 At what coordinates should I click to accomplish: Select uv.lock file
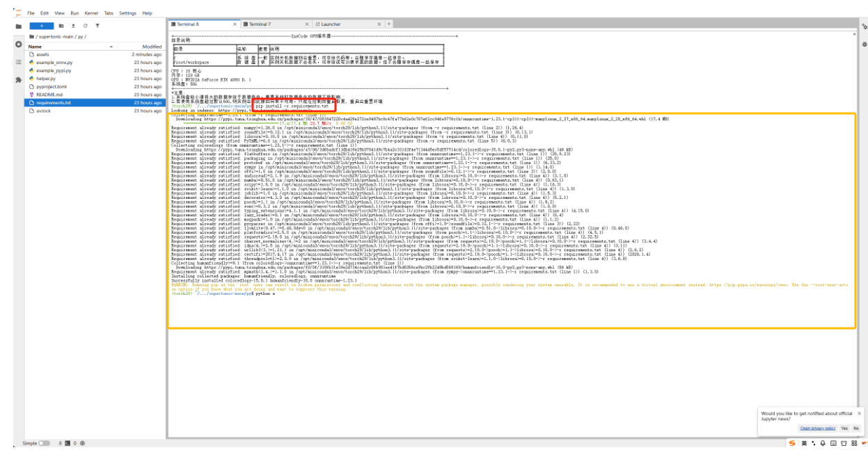click(x=96, y=111)
